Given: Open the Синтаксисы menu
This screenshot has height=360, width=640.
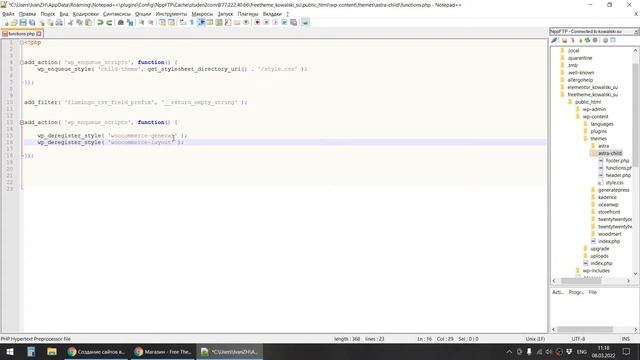Looking at the screenshot, I should pos(117,14).
